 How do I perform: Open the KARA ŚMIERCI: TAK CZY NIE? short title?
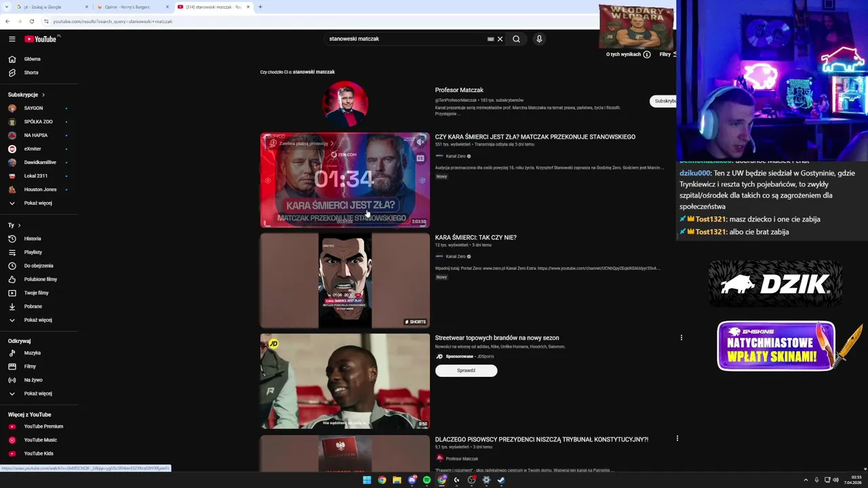pyautogui.click(x=475, y=238)
